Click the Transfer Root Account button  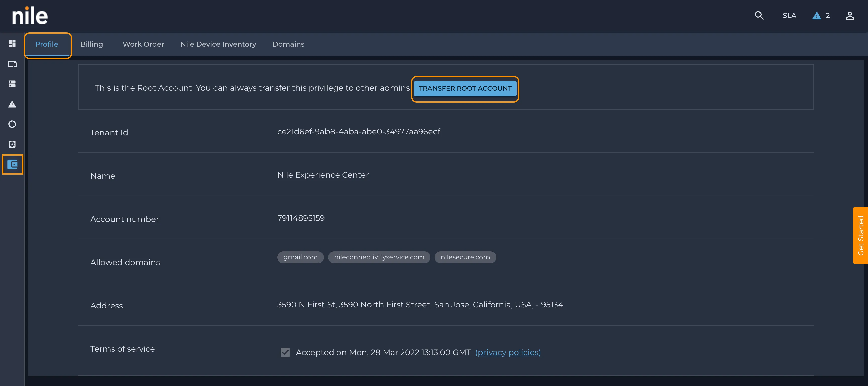465,89
